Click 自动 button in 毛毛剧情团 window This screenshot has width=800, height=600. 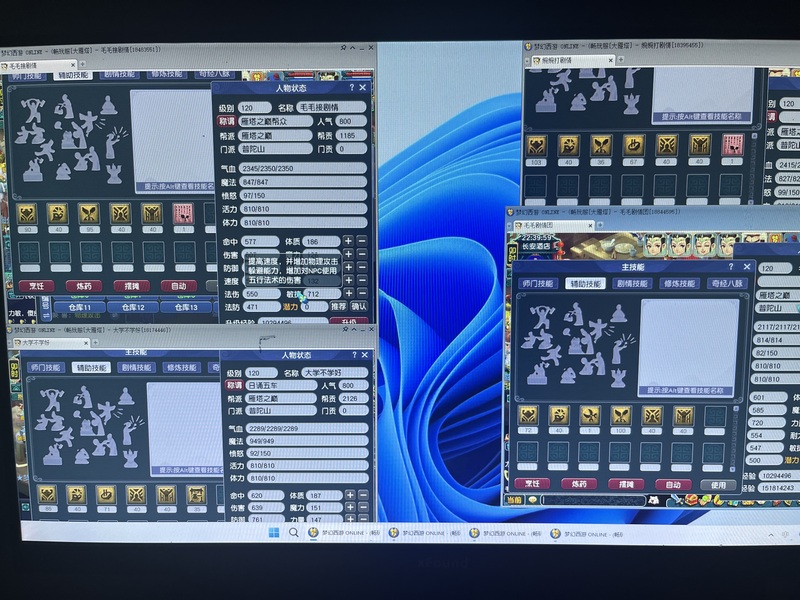tap(672, 484)
